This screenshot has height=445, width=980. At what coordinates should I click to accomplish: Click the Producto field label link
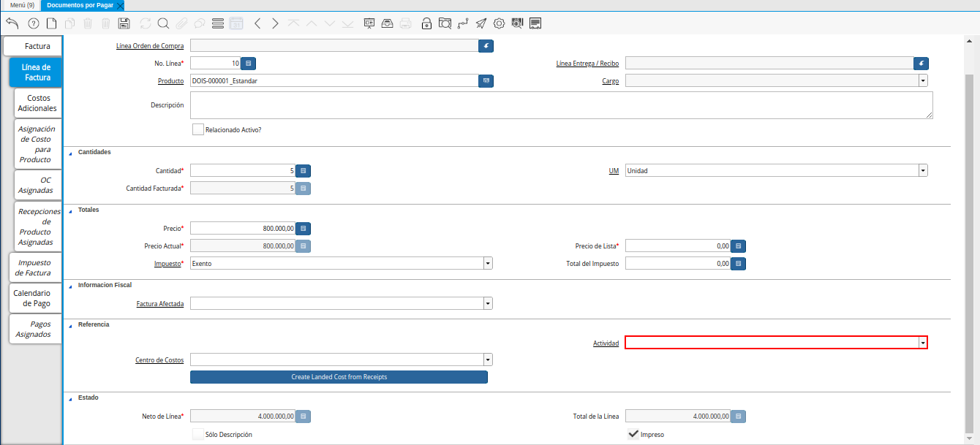pos(171,81)
